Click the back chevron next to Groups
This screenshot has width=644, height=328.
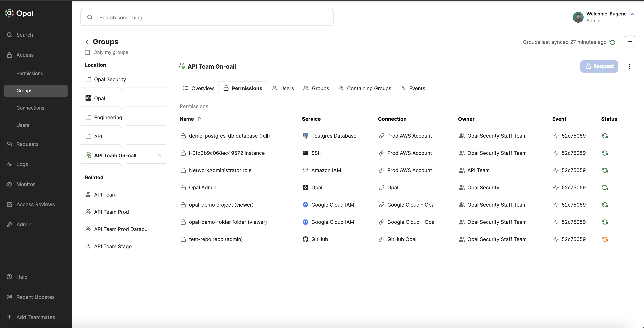[x=87, y=42]
